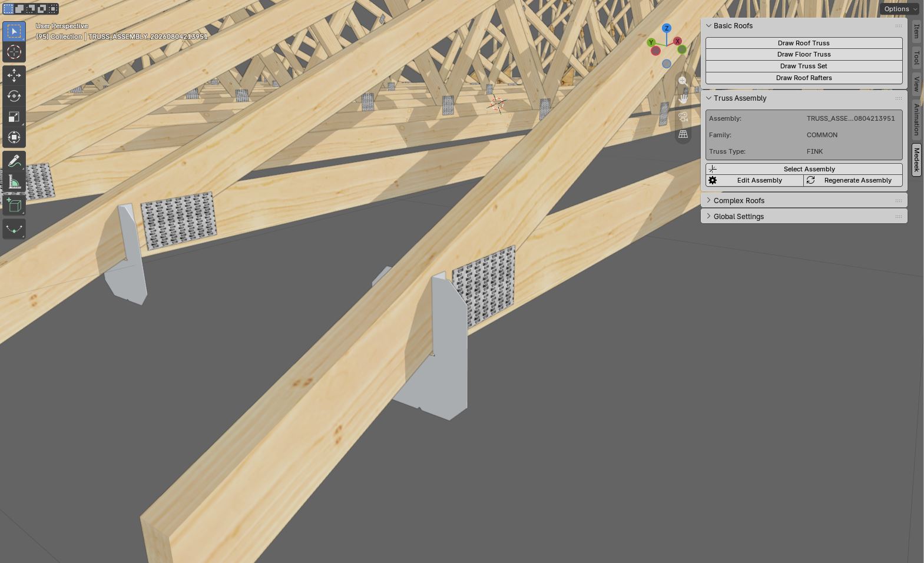Select the Measure tool
The image size is (924, 563).
tap(14, 182)
